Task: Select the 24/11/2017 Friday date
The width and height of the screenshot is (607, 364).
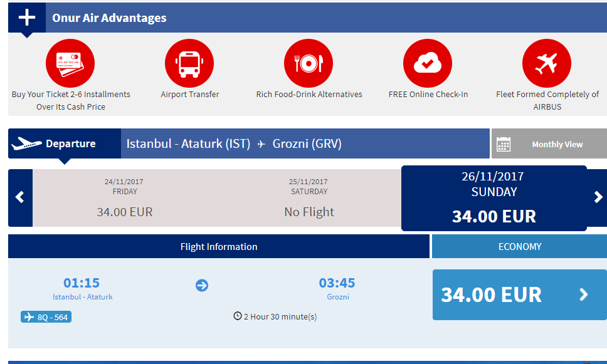Action: tap(125, 198)
